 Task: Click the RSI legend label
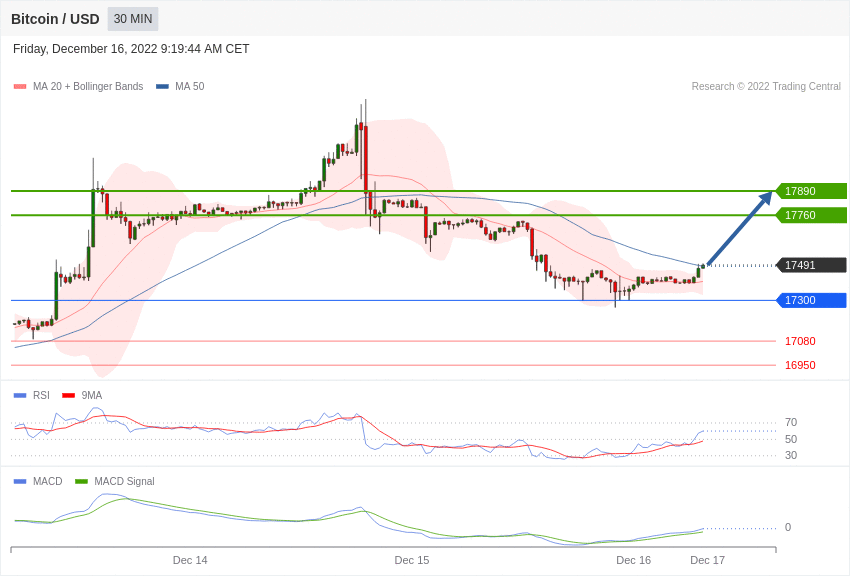[41, 395]
